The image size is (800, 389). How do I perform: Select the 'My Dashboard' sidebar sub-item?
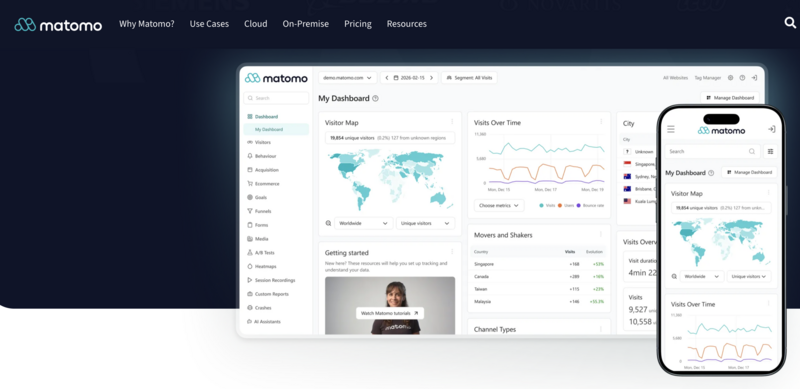click(276, 129)
